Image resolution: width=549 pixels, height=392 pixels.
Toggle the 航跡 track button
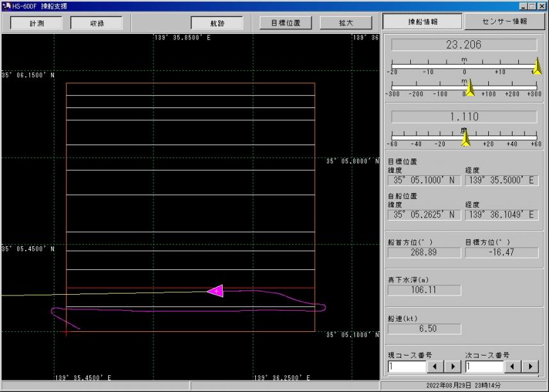(217, 23)
